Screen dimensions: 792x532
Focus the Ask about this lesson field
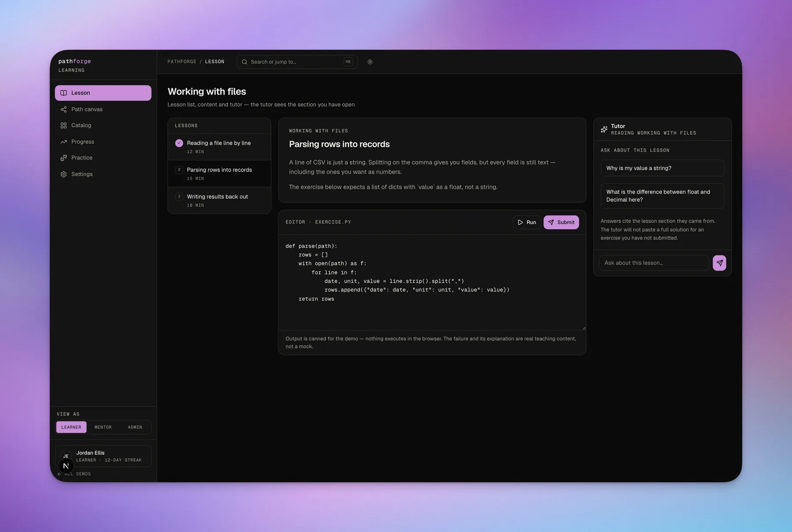654,263
